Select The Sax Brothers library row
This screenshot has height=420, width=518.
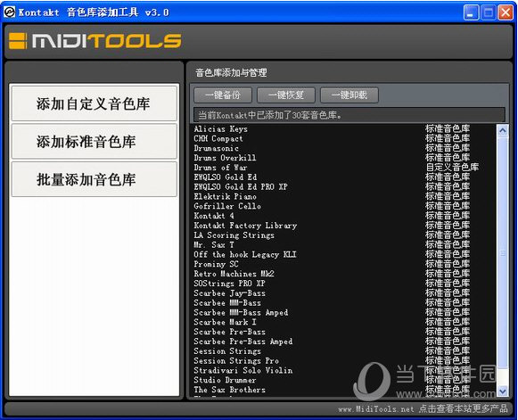[x=343, y=390]
